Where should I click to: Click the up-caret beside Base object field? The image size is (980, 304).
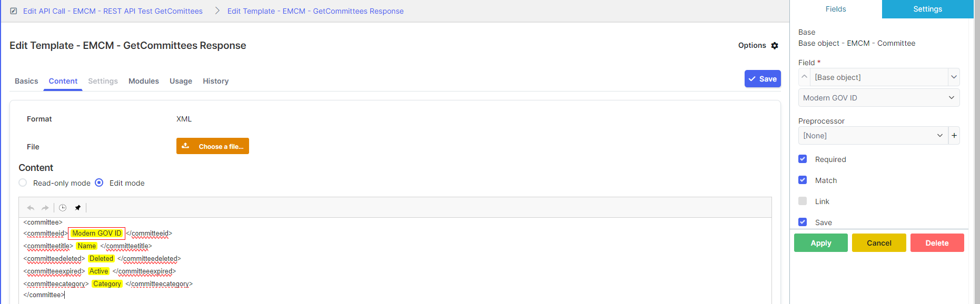[x=804, y=77]
